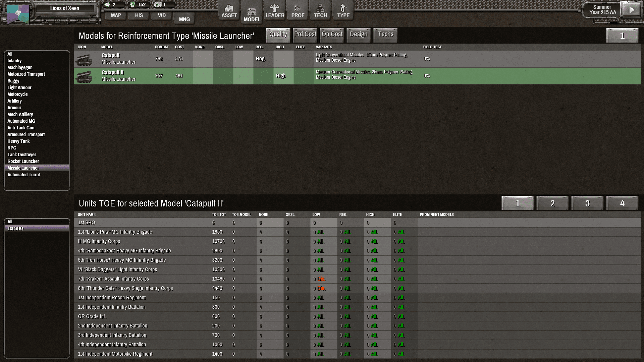Select Rocket Launcher in type list
Viewport: 644px width, 362px height.
[x=23, y=161]
